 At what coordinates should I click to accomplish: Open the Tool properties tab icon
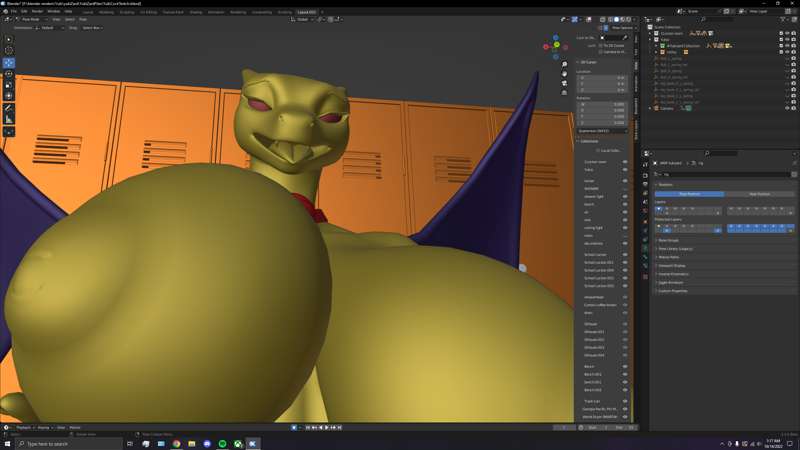[645, 164]
